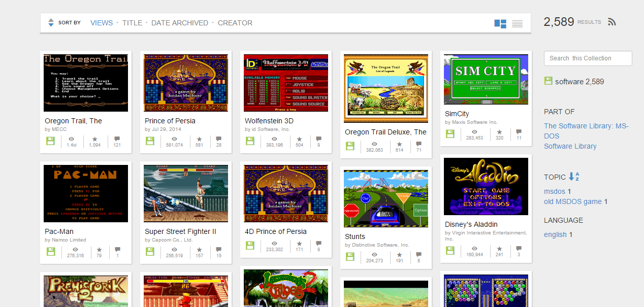Viewport: 644px width, 307px height.
Task: Open the Pac-Man title screen thumbnail
Action: point(86,194)
